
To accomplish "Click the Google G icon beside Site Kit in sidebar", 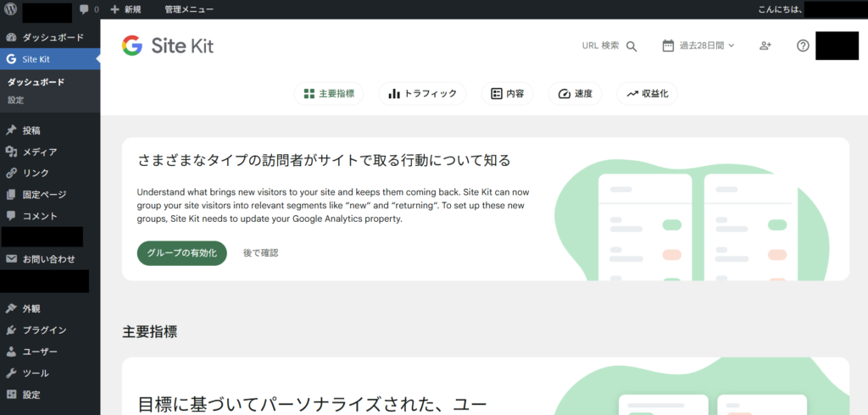I will pyautogui.click(x=11, y=59).
